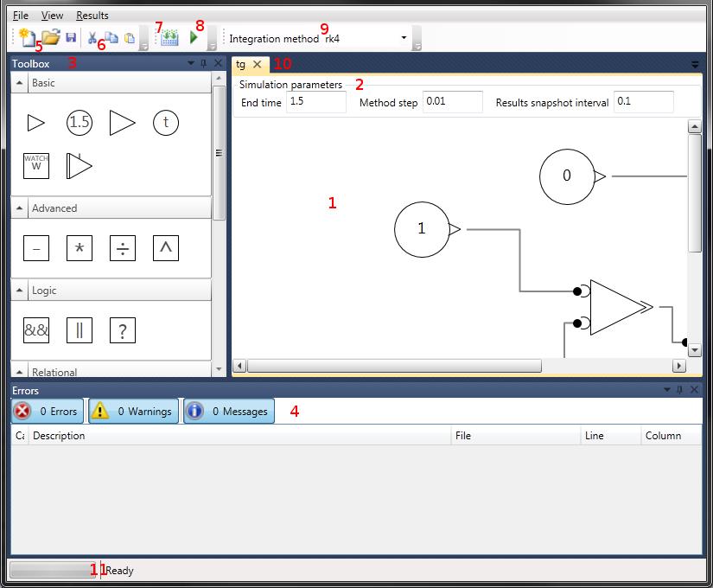Collapse the Advanced toolbox section
Image resolution: width=713 pixels, height=588 pixels.
pos(20,208)
